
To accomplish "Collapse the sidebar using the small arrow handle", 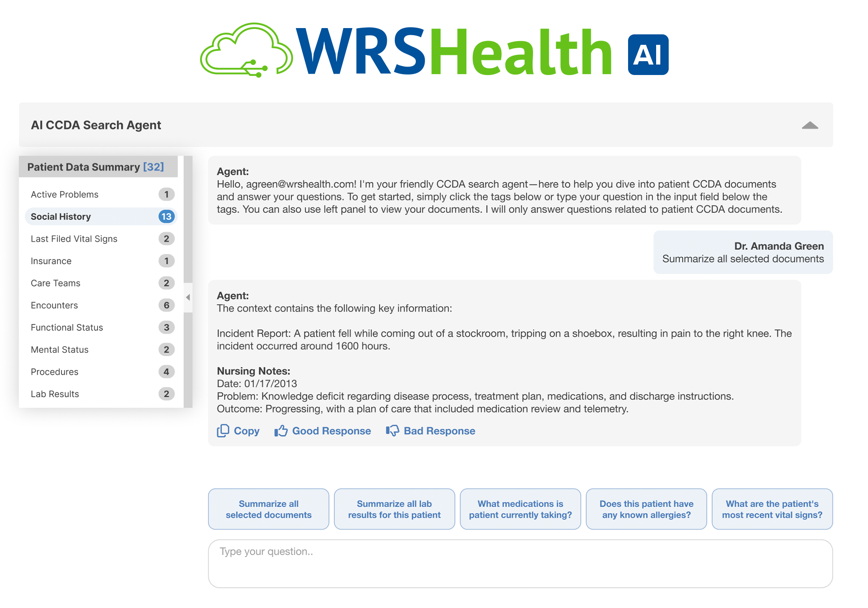I will click(188, 298).
